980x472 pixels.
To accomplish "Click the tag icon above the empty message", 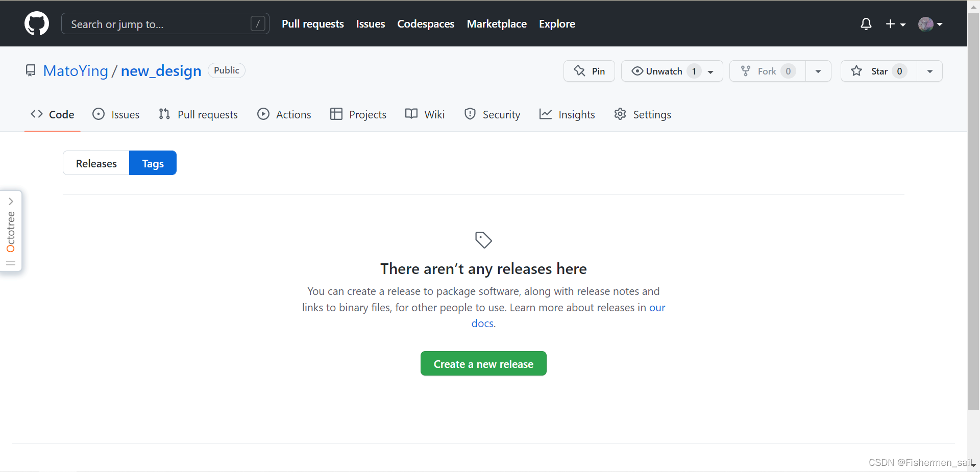I will point(483,240).
